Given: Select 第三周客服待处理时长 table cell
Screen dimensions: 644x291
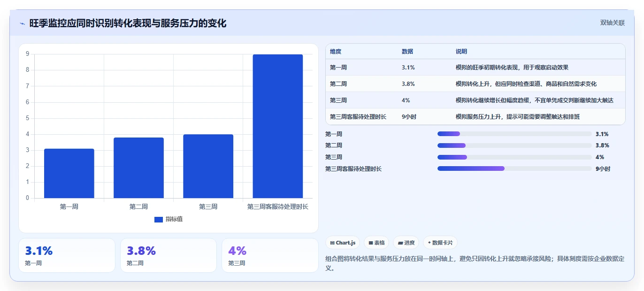Looking at the screenshot, I should 358,117.
